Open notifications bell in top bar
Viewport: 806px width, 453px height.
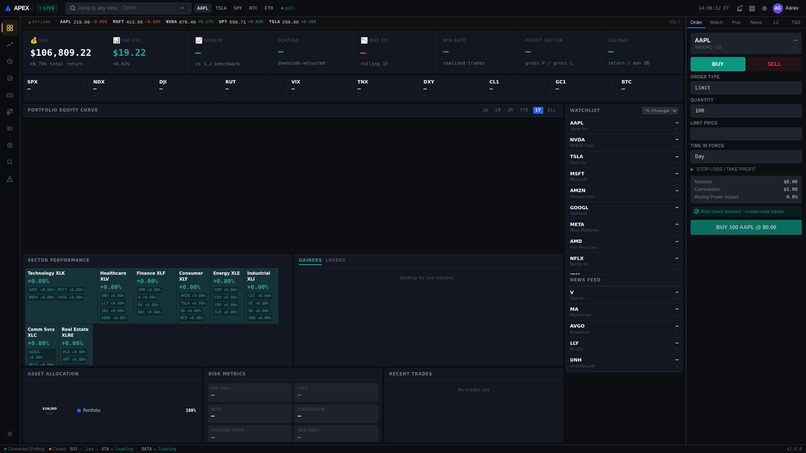739,8
